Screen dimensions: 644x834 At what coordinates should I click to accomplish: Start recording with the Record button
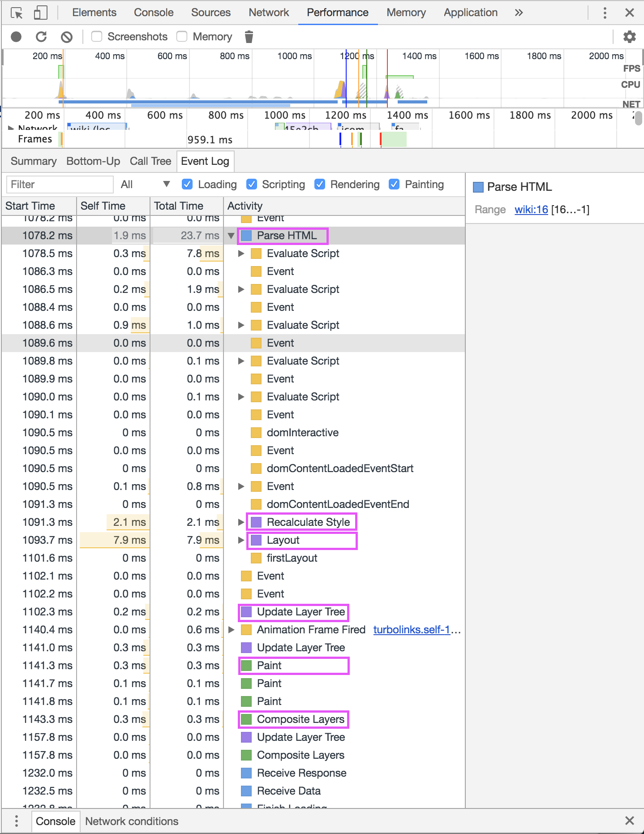[16, 37]
